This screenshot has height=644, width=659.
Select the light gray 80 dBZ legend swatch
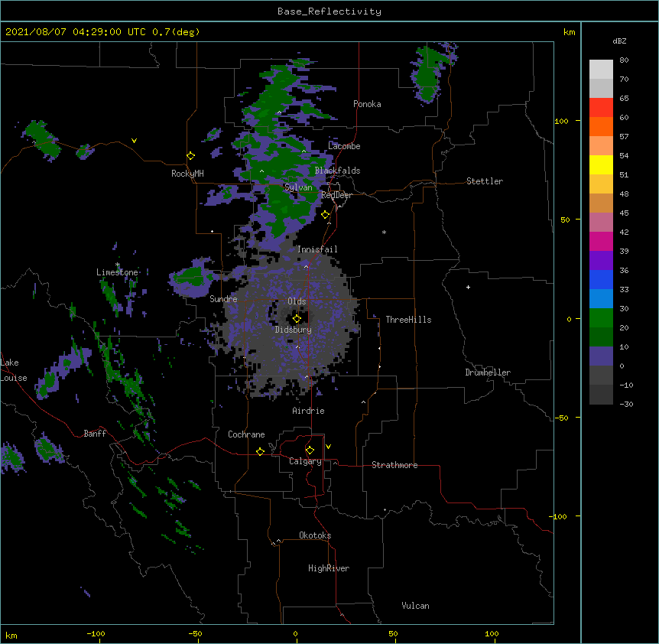pos(601,69)
